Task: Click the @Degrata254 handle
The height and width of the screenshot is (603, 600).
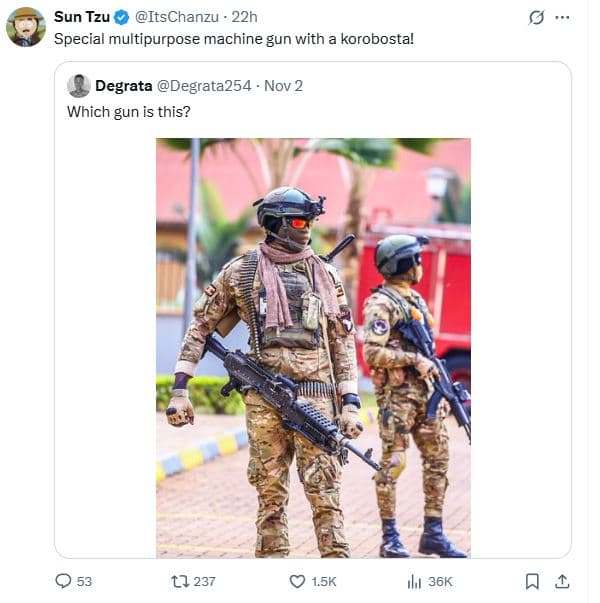Action: (204, 86)
